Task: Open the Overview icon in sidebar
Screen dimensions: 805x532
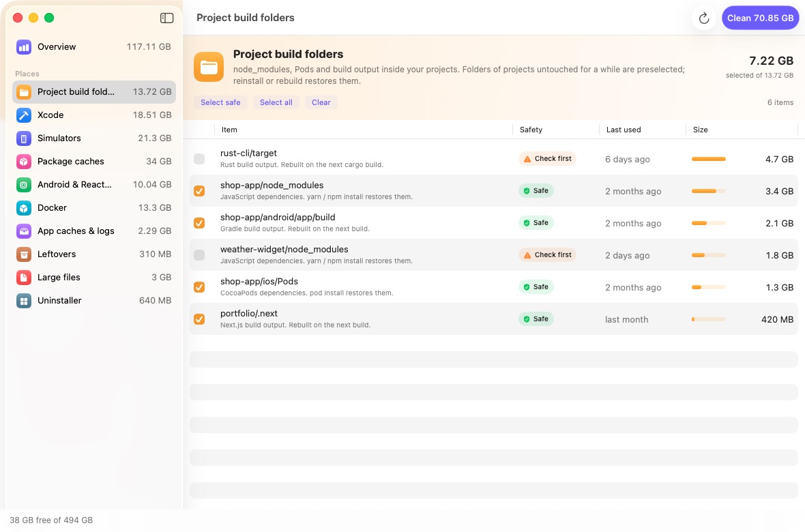Action: point(24,47)
